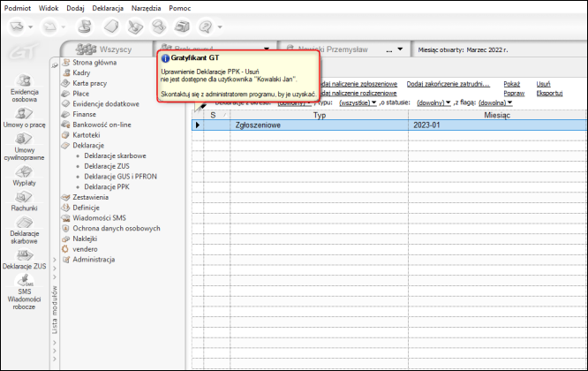This screenshot has width=588, height=371.
Task: Click the Eksportuj link
Action: pyautogui.click(x=550, y=92)
